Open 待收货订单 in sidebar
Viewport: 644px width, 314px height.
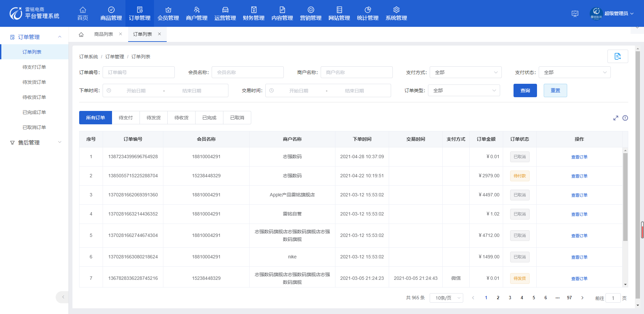tap(34, 97)
